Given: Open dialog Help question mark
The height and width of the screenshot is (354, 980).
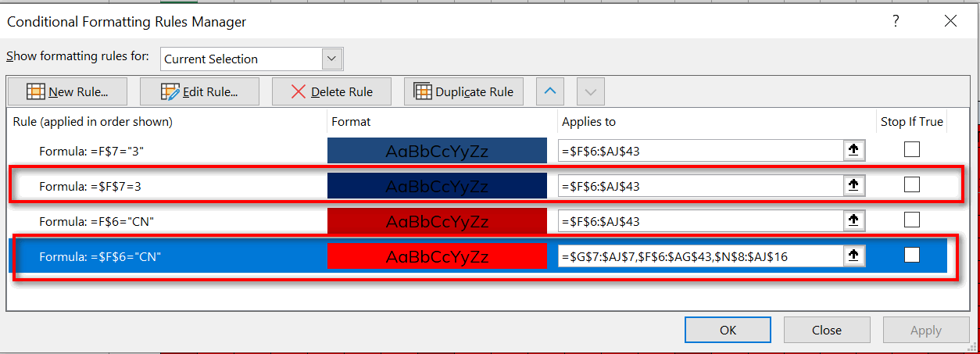Looking at the screenshot, I should 896,21.
